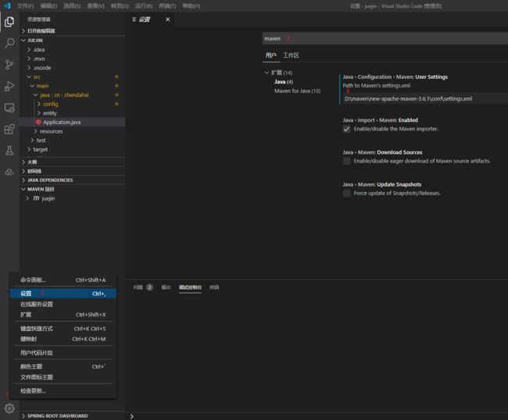
Task: Close the 设置 editor tab
Action: 168,20
